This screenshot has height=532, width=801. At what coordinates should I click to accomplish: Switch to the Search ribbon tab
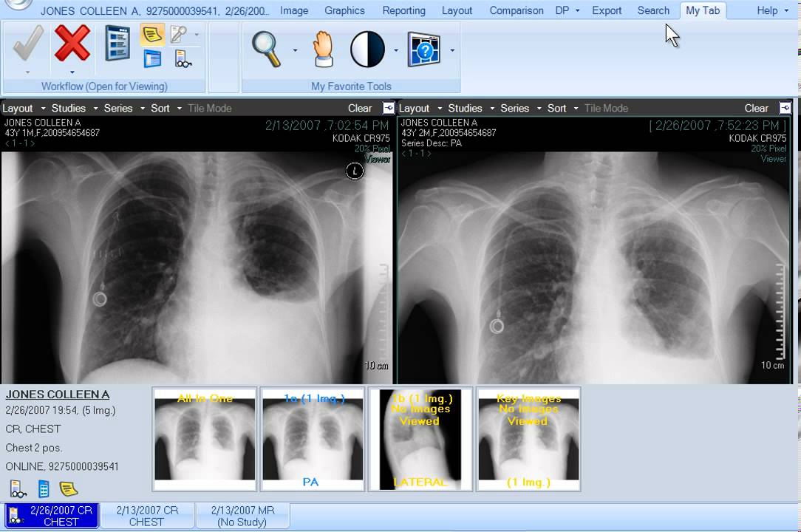(653, 10)
